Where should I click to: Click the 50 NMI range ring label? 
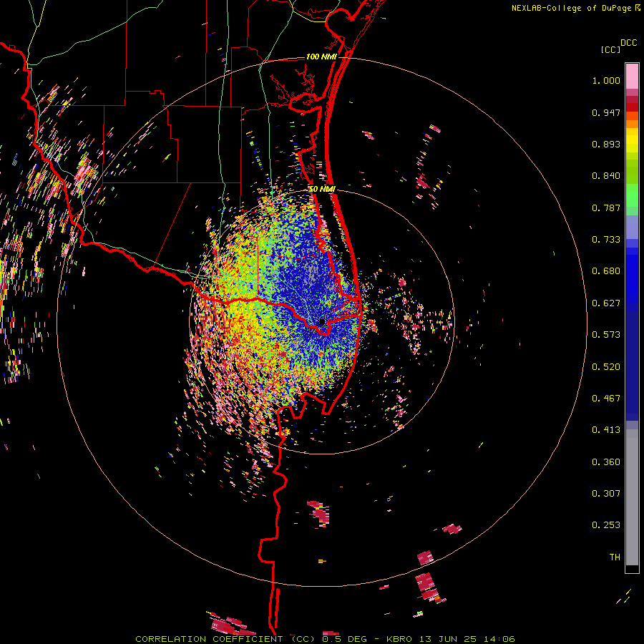point(322,189)
